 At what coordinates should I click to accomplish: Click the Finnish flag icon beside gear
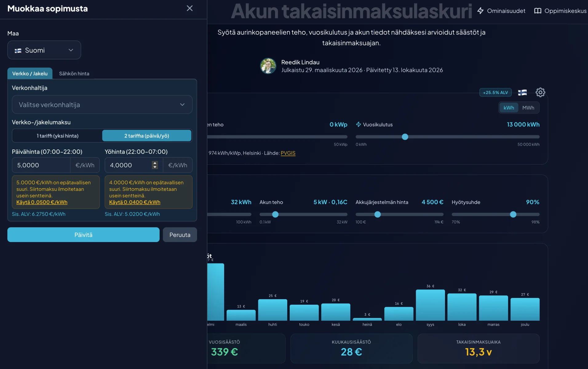pyautogui.click(x=522, y=92)
